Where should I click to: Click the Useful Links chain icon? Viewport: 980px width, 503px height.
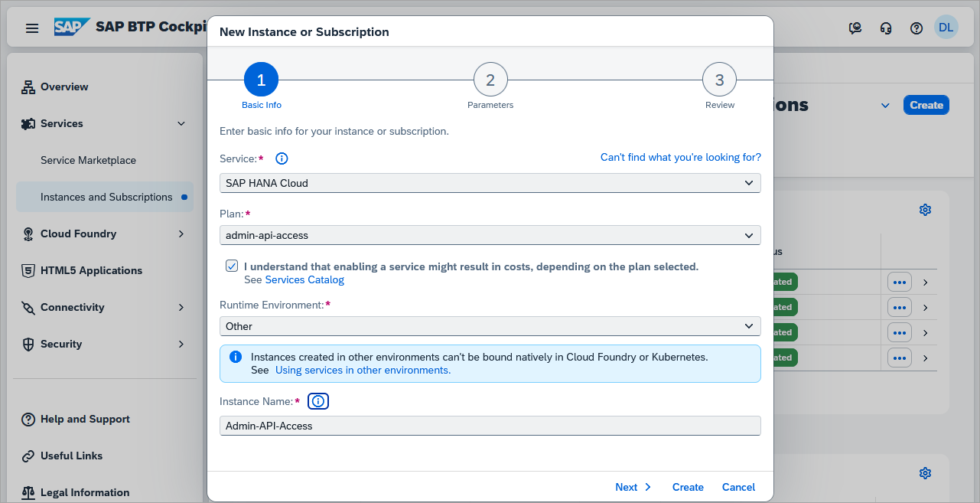28,456
